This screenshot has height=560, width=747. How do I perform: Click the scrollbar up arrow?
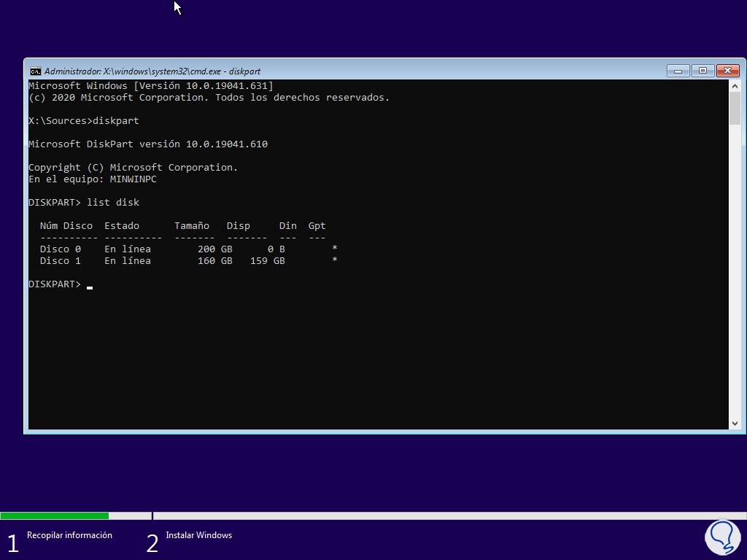coord(735,86)
